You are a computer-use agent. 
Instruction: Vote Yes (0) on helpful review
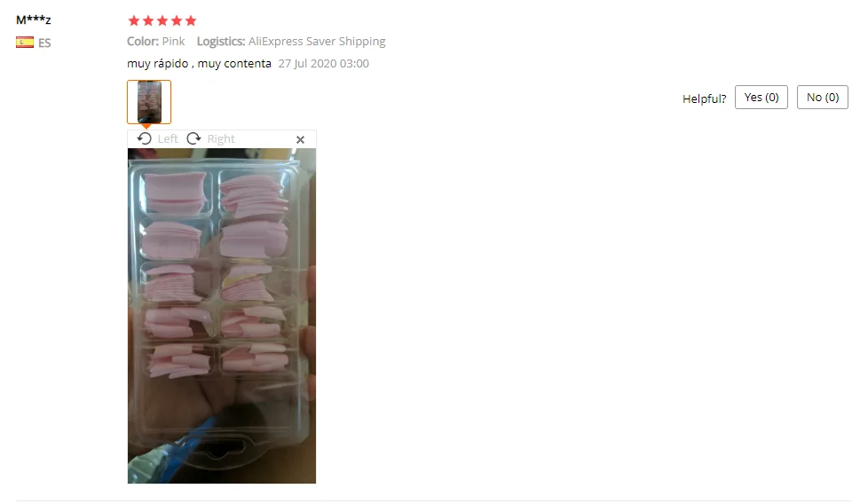(761, 98)
